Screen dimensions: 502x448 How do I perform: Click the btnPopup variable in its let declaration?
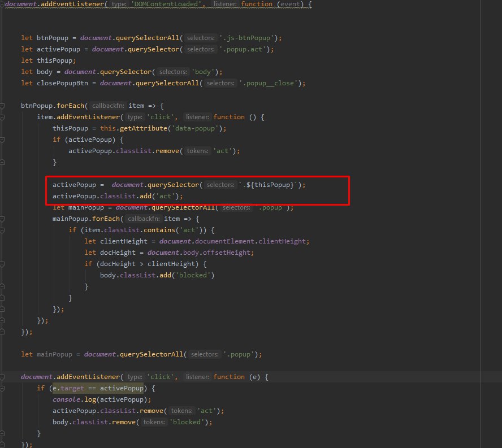[x=53, y=38]
